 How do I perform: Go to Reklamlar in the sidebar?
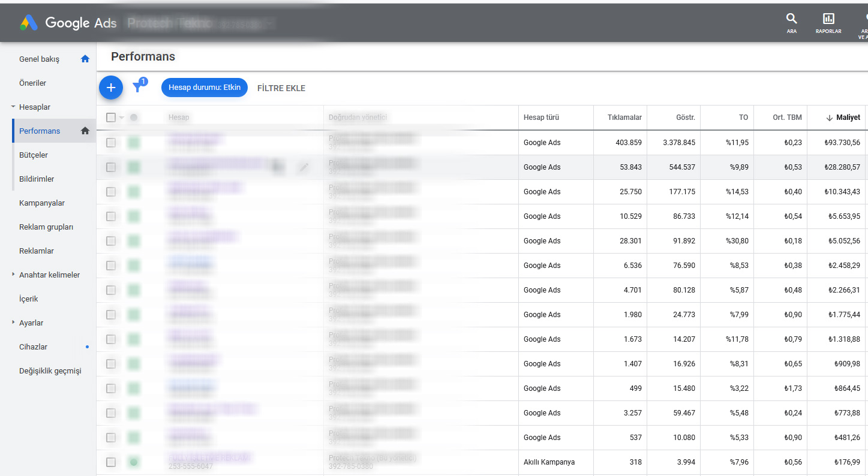pos(37,251)
